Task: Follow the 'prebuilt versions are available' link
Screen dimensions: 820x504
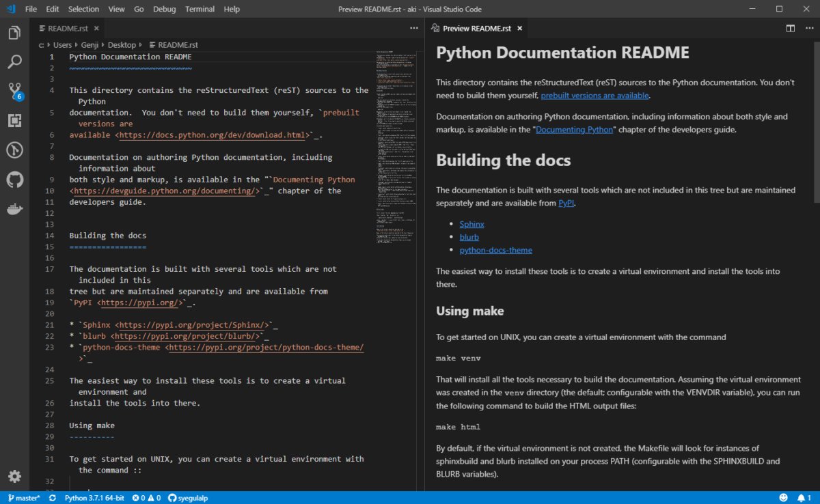Action: click(x=594, y=96)
